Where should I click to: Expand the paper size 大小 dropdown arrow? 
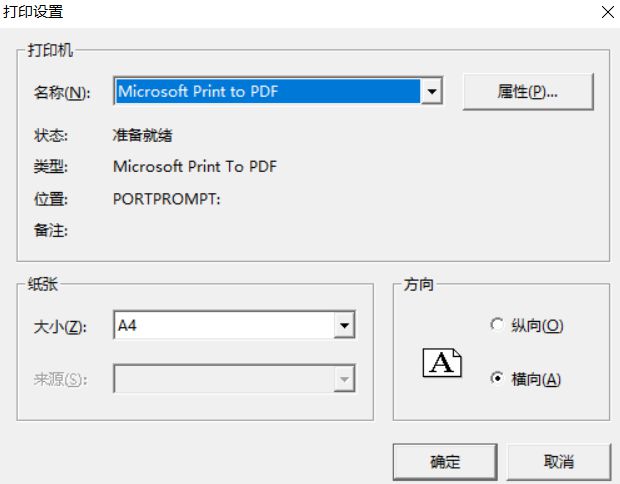[x=344, y=325]
